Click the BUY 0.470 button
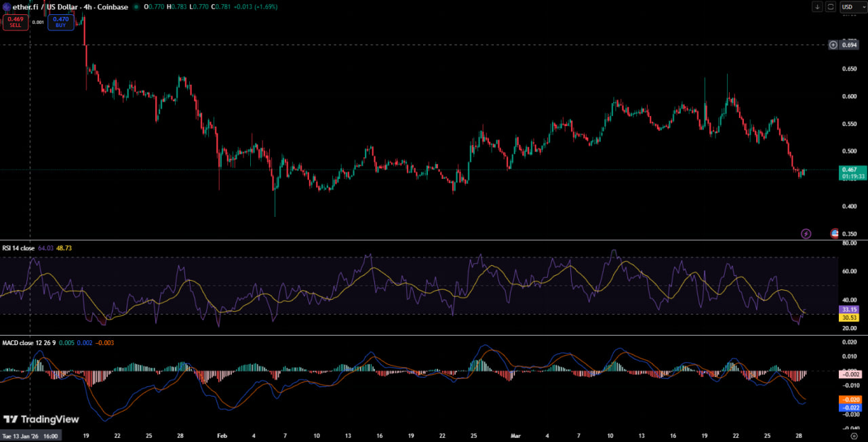Screen dimensions: 868x442 60,22
